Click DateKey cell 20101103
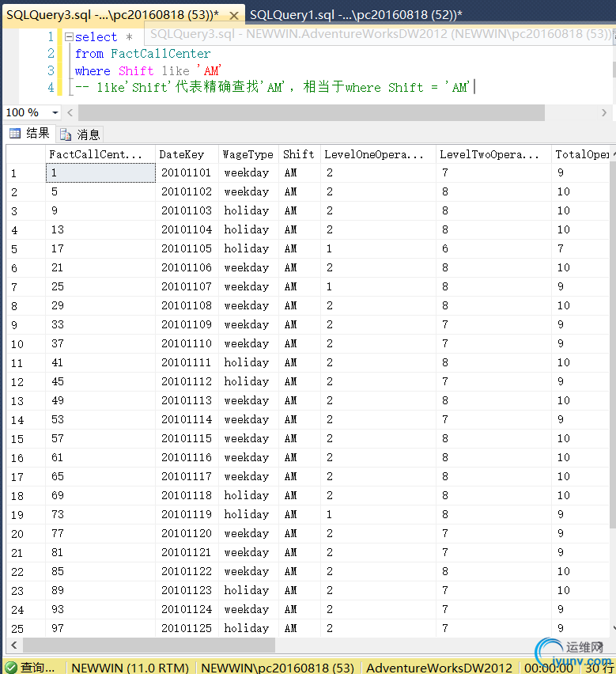616x674 pixels. (x=187, y=210)
